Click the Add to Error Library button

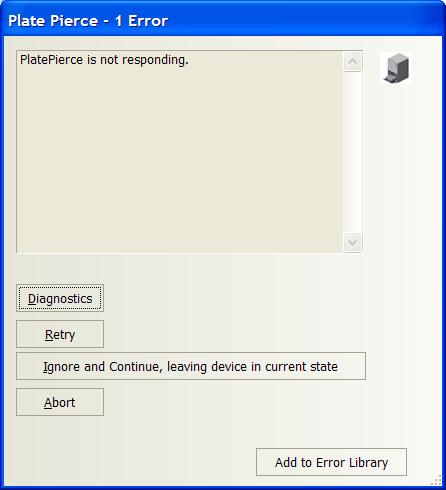click(x=331, y=462)
